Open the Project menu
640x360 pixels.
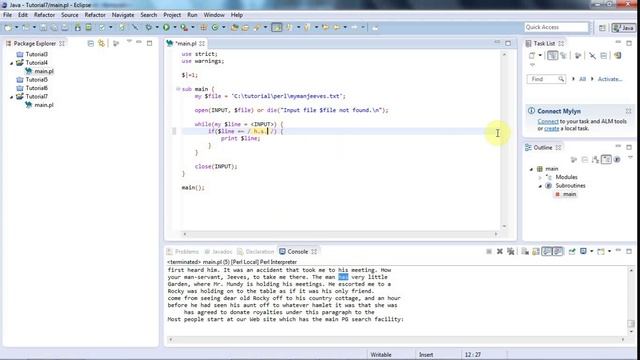coord(172,15)
